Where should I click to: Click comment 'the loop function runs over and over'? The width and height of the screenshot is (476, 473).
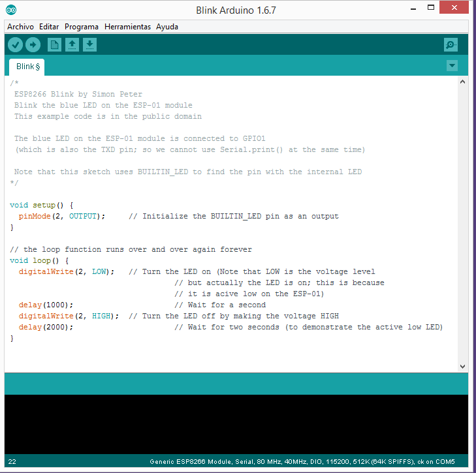[x=131, y=249]
